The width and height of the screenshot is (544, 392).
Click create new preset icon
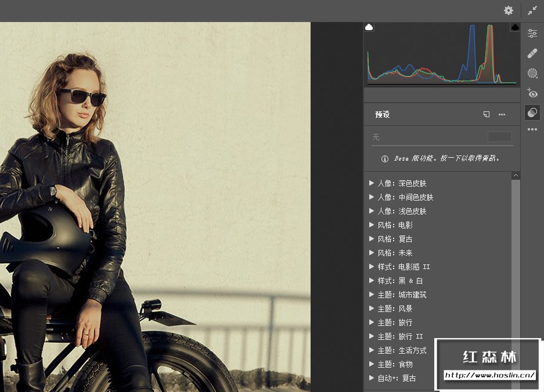tap(487, 114)
